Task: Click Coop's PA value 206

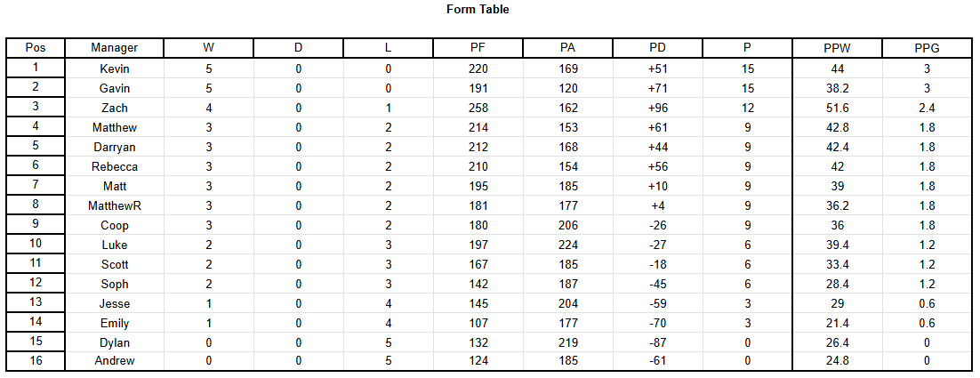Action: click(x=568, y=226)
